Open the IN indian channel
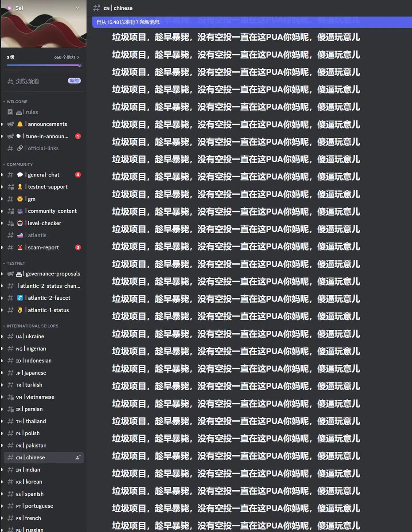The width and height of the screenshot is (412, 532). 43,469
